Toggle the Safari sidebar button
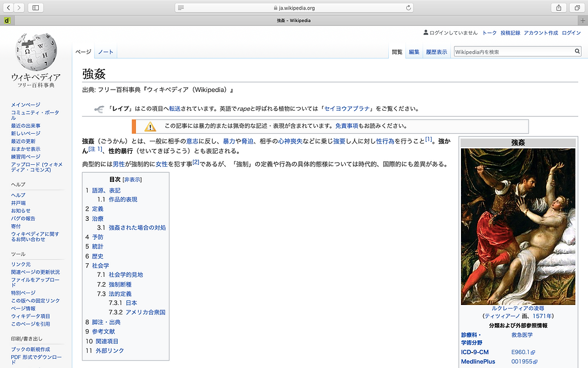Image resolution: width=588 pixels, height=368 pixels. pos(36,8)
